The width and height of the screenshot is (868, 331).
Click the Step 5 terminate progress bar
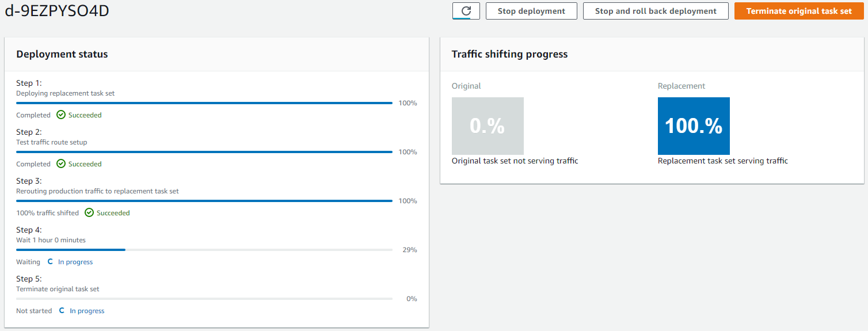point(204,299)
